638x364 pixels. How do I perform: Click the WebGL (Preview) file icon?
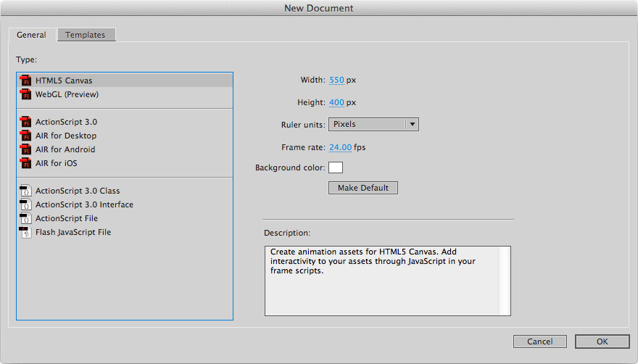[25, 94]
